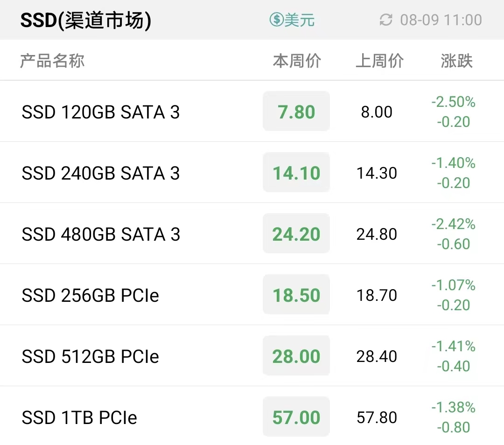Viewport: 504px width, 445px height.
Task: Select the SSD 480GB SATA 3 product
Action: click(x=252, y=234)
